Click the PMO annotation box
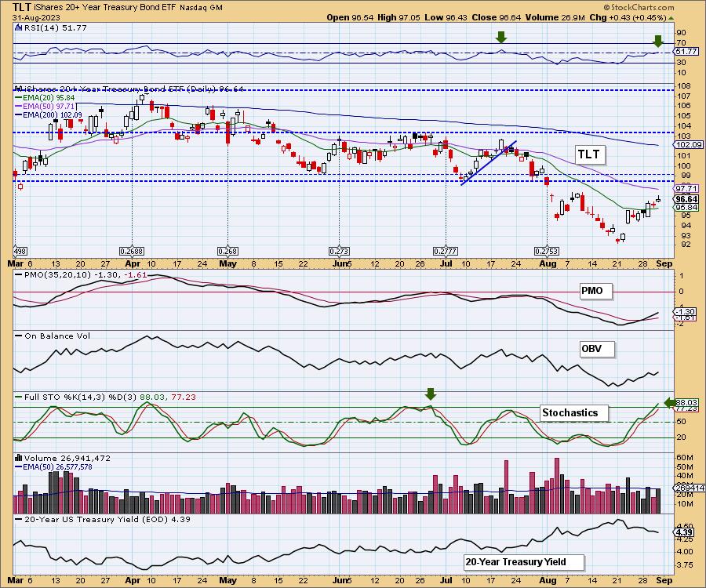 pos(596,291)
